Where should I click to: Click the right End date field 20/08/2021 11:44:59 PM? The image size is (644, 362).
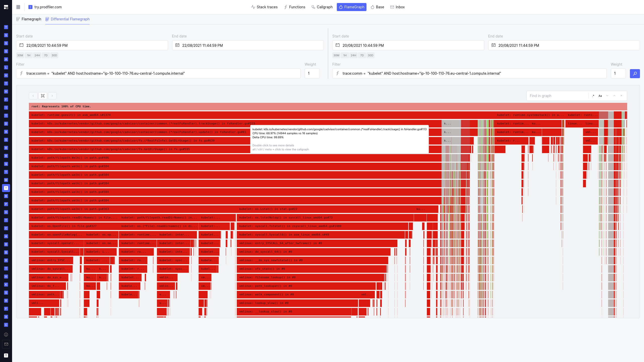pyautogui.click(x=564, y=45)
